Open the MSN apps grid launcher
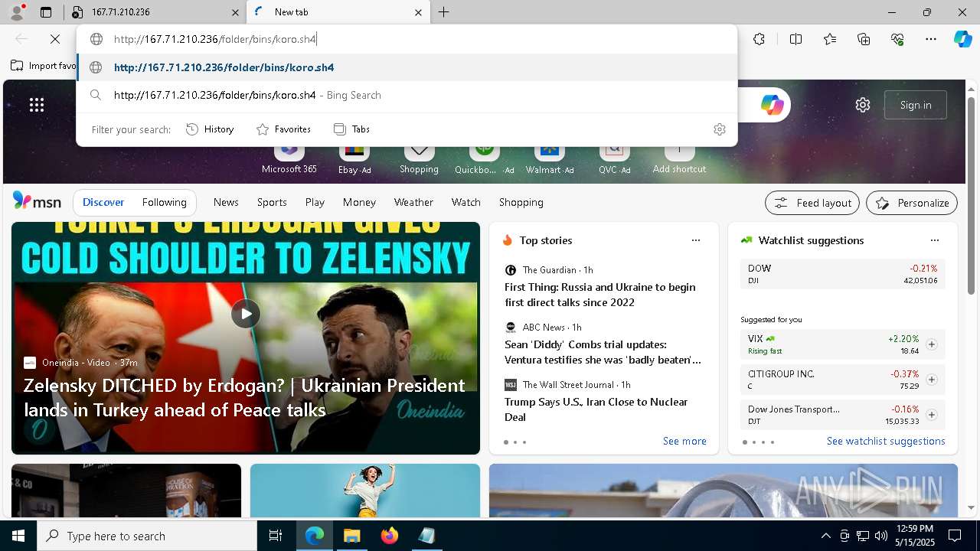The width and height of the screenshot is (980, 551). [37, 105]
